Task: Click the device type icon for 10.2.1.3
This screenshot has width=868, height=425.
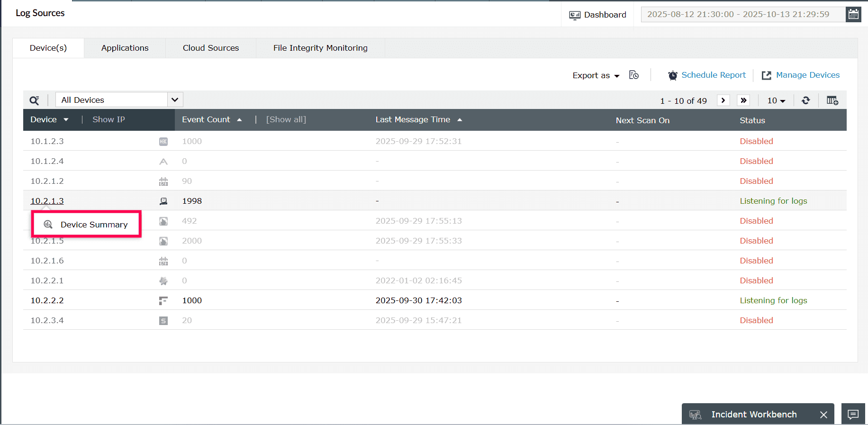Action: 163,201
